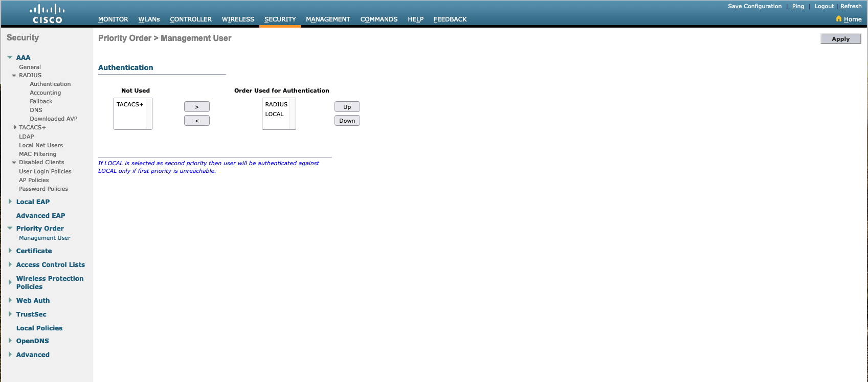Open the HELP menu
868x382 pixels.
[x=415, y=19]
